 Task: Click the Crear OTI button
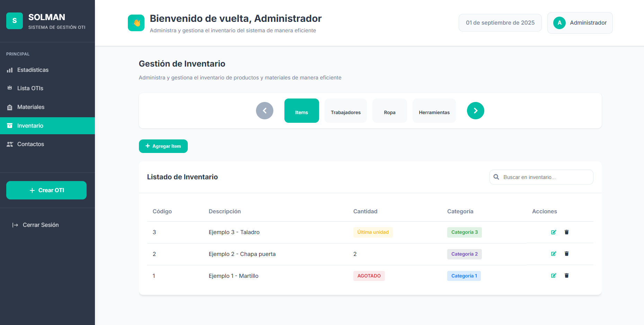(46, 190)
